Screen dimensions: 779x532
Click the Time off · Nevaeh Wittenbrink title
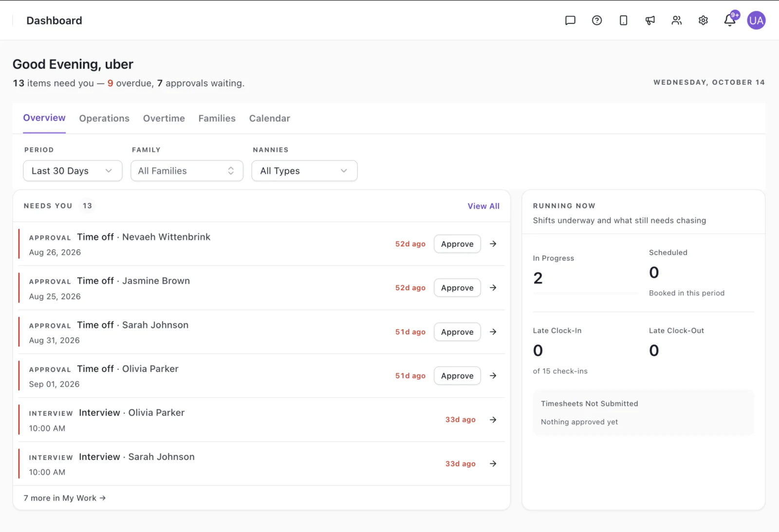tap(144, 237)
